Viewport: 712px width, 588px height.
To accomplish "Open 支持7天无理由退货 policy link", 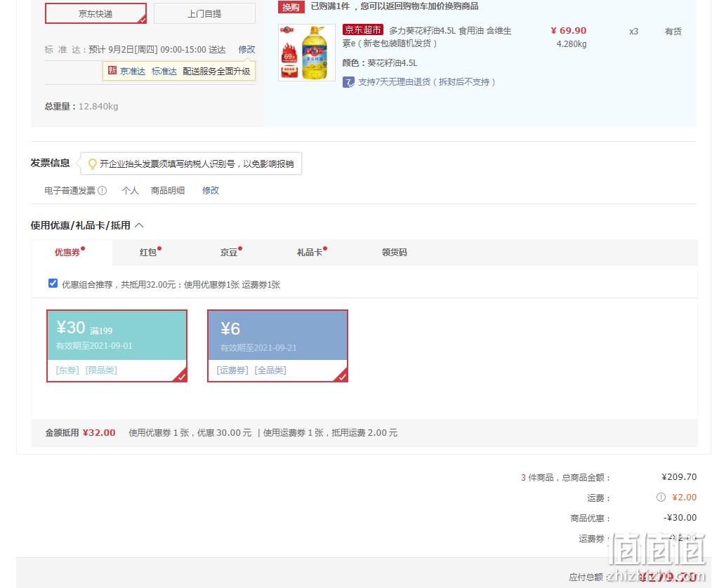I will point(426,82).
